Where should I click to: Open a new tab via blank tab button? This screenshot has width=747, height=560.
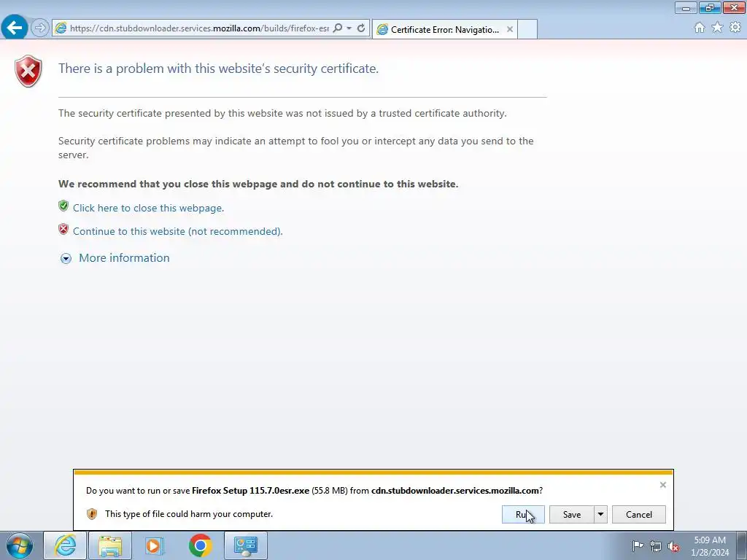[x=527, y=29]
